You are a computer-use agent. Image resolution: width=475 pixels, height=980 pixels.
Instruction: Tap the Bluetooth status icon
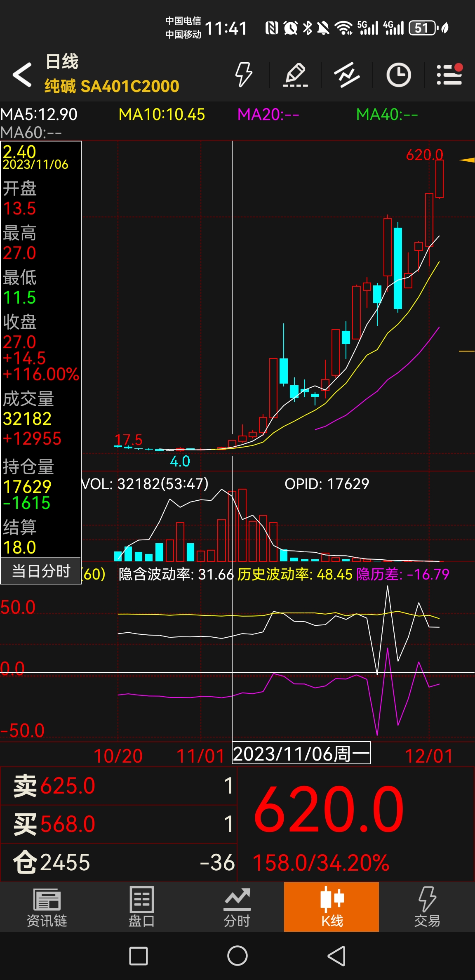(308, 28)
